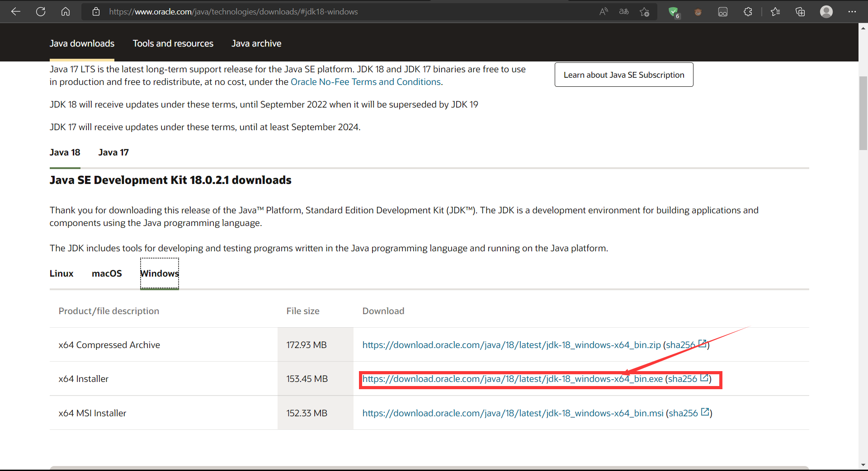The image size is (868, 471).
Task: Open the browser home page
Action: 66,12
